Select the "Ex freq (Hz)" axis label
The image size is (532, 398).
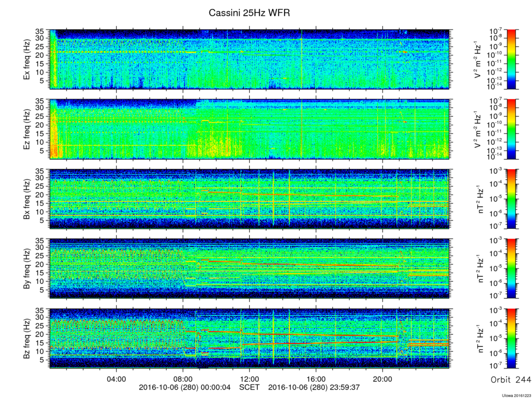coord(27,60)
